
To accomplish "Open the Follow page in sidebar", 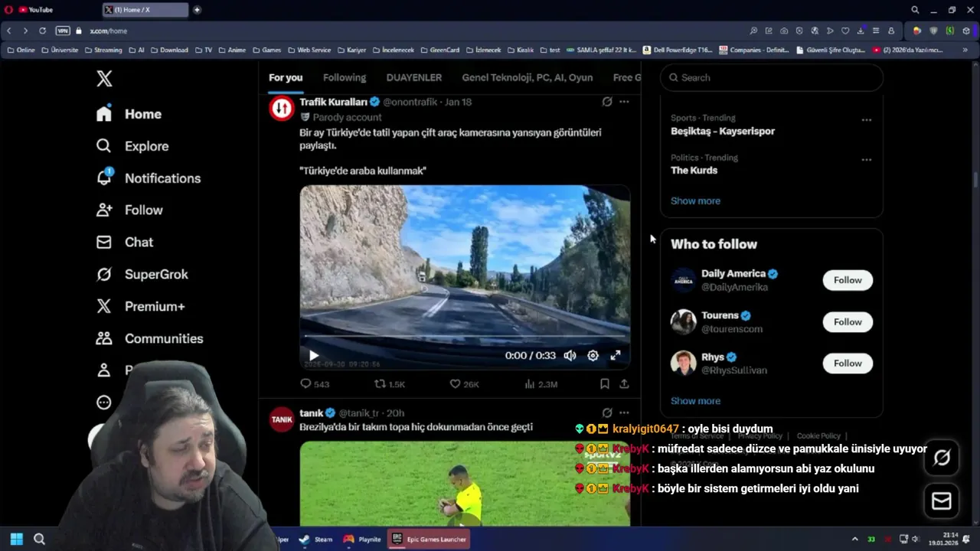I will pos(129,210).
